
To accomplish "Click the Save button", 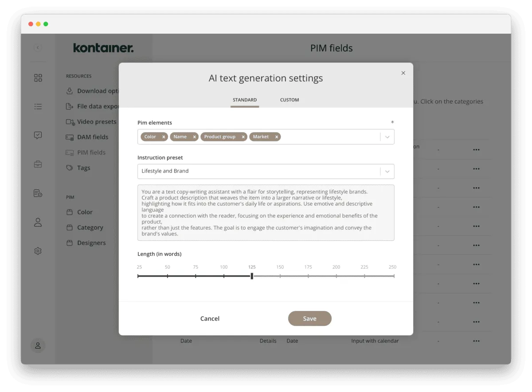I will 310,318.
